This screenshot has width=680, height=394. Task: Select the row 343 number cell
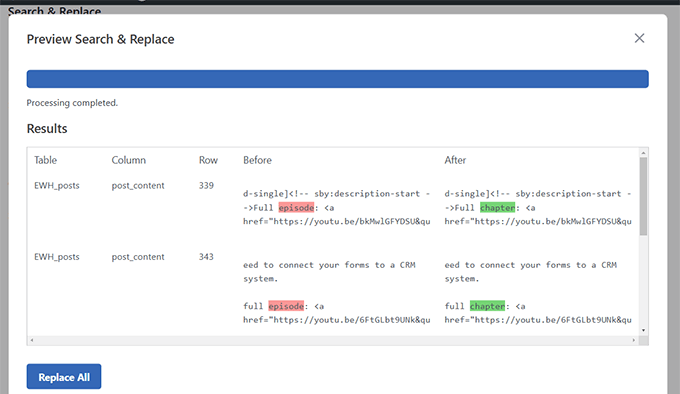tap(206, 257)
